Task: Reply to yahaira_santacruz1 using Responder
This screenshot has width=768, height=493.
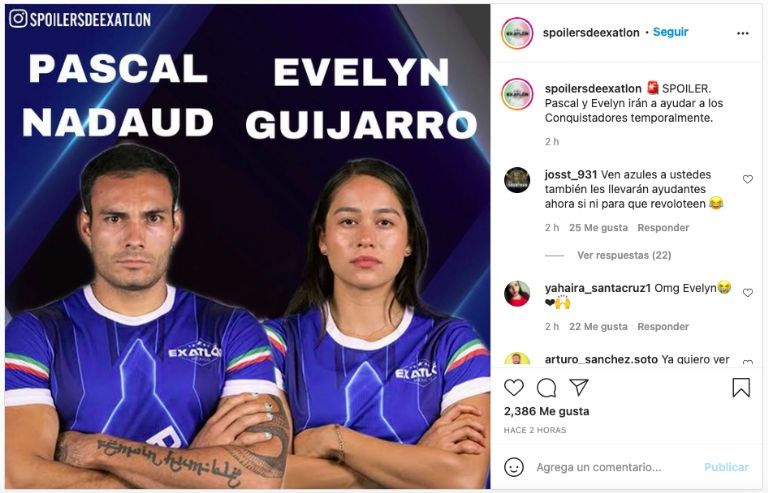Action: click(663, 327)
